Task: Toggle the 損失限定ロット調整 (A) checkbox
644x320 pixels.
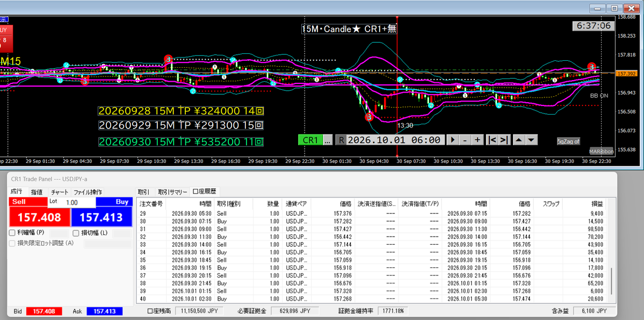Action: pyautogui.click(x=12, y=243)
